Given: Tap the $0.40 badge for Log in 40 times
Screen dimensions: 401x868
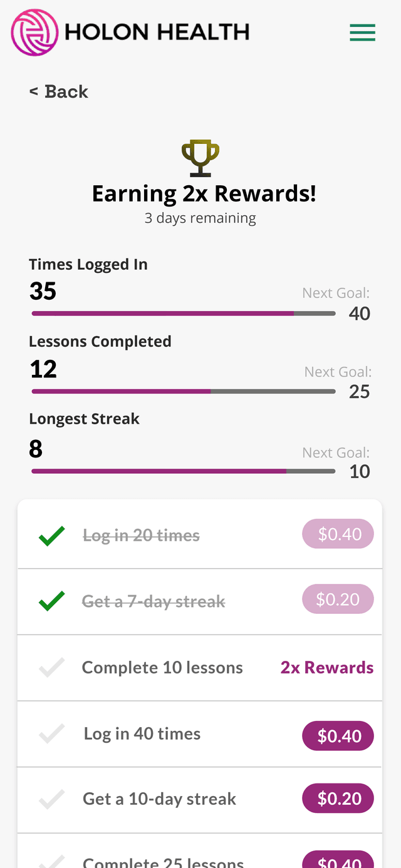Looking at the screenshot, I should coord(338,736).
